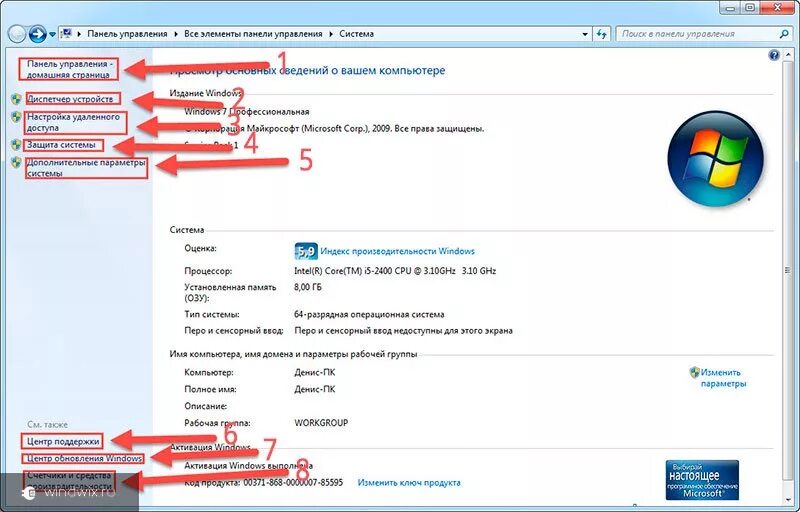
Task: Open "Защита системы" link
Action: click(x=61, y=145)
